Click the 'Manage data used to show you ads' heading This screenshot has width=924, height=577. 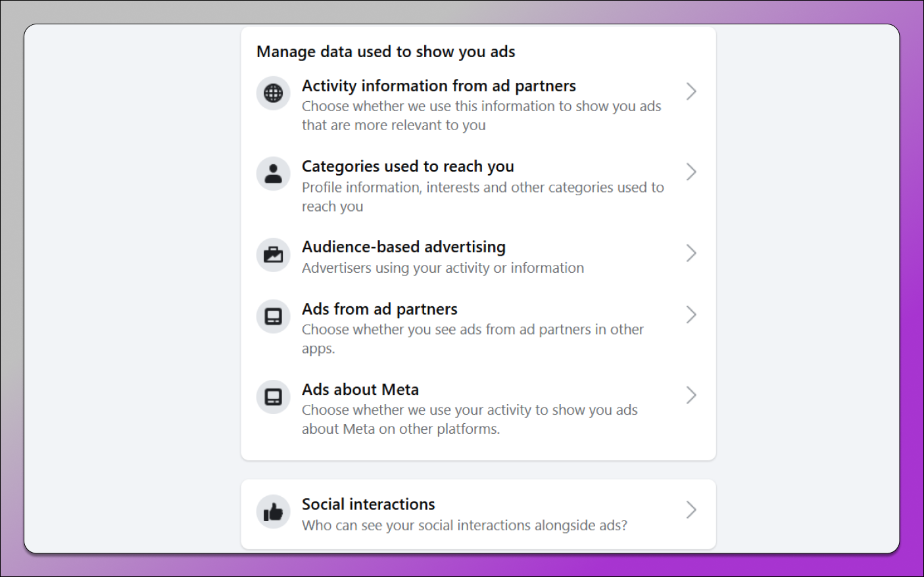tap(386, 52)
